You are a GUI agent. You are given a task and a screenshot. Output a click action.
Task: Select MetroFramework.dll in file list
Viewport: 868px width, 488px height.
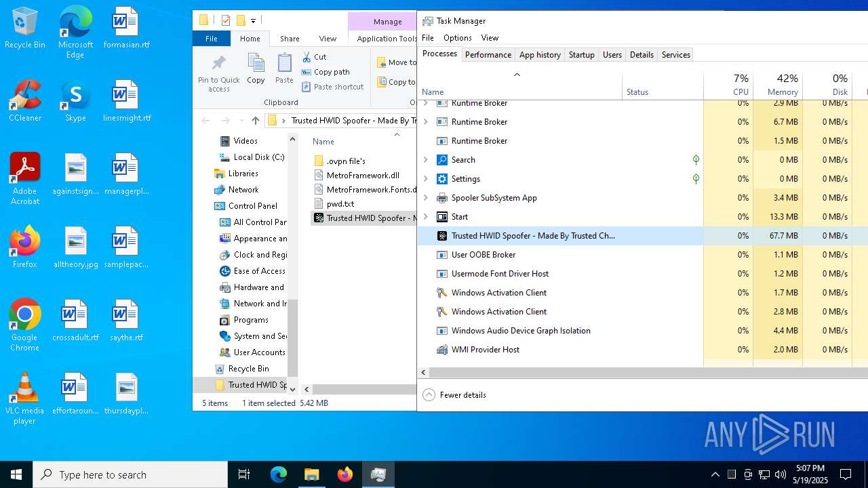coord(356,175)
